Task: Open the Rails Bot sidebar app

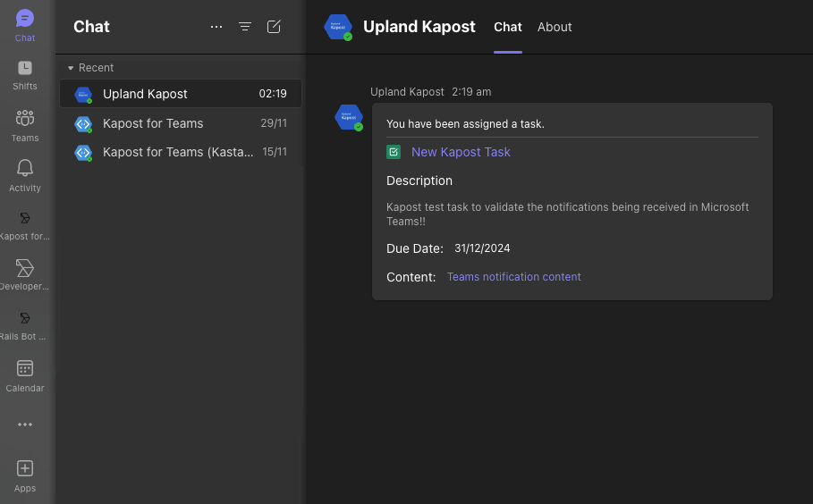Action: 25,326
